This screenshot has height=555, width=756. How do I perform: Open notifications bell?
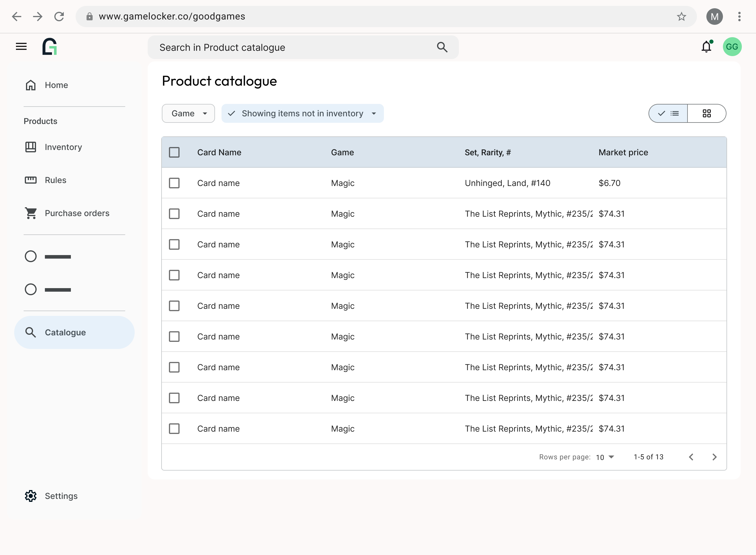coord(706,47)
